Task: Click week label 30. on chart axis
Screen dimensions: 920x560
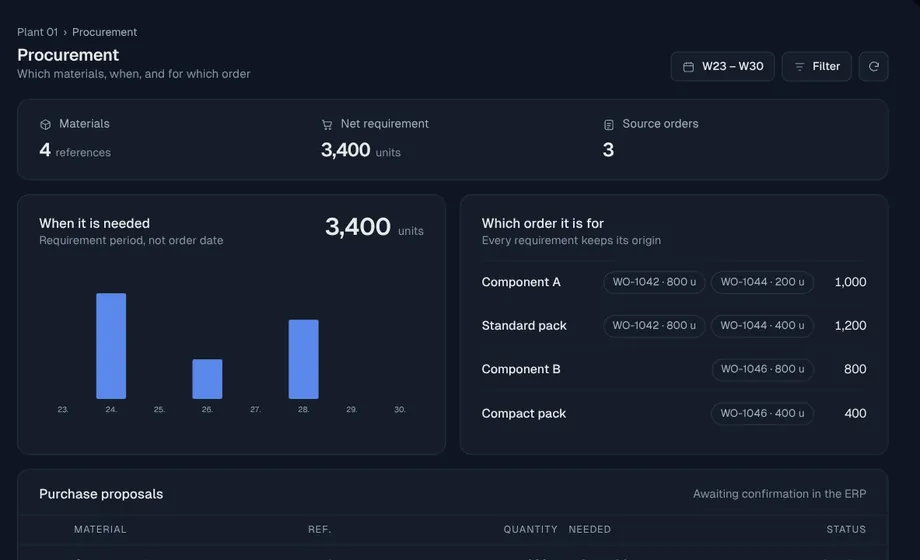Action: pos(400,409)
